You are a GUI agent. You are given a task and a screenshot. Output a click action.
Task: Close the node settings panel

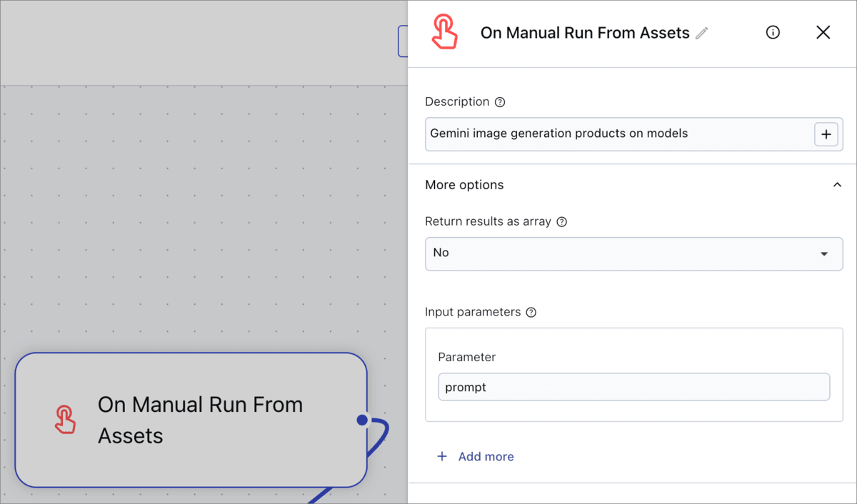(823, 32)
